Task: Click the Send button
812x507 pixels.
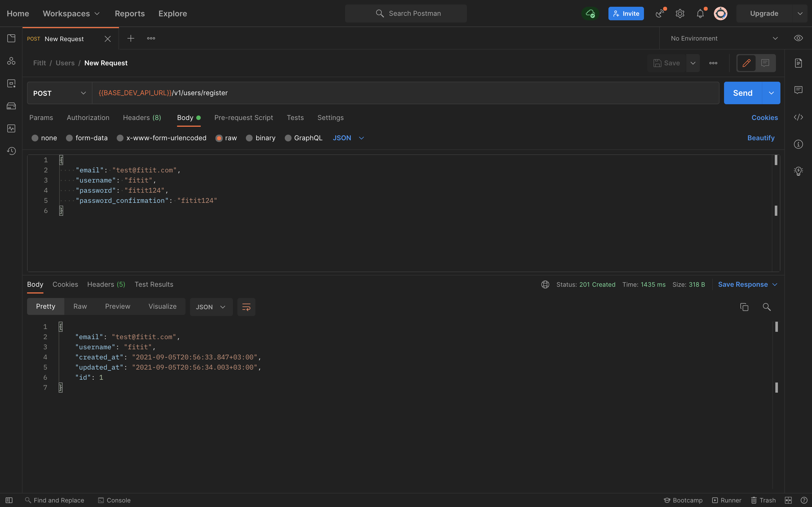Action: coord(743,93)
